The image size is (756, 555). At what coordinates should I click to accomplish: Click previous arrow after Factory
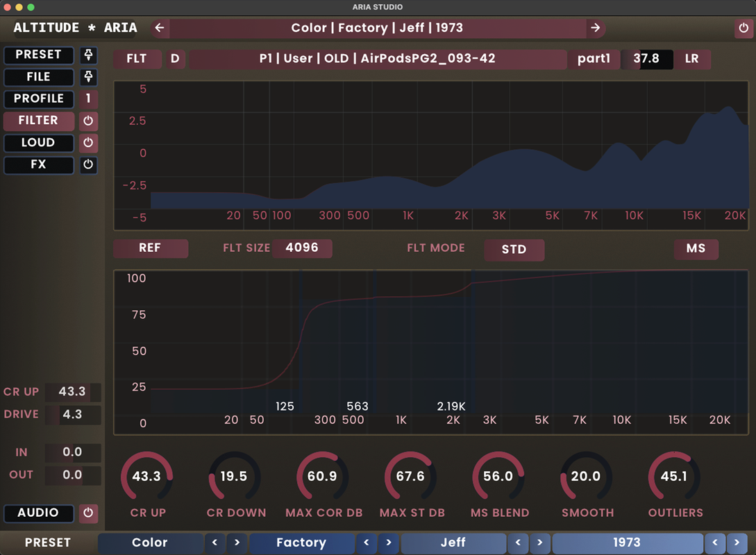pos(367,543)
